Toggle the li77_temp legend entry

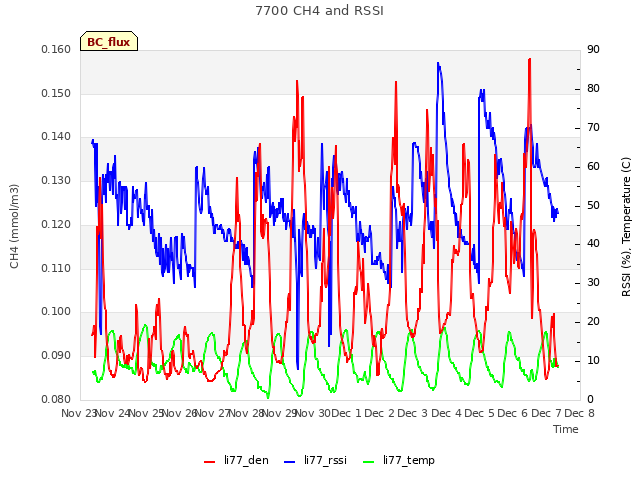[399, 460]
